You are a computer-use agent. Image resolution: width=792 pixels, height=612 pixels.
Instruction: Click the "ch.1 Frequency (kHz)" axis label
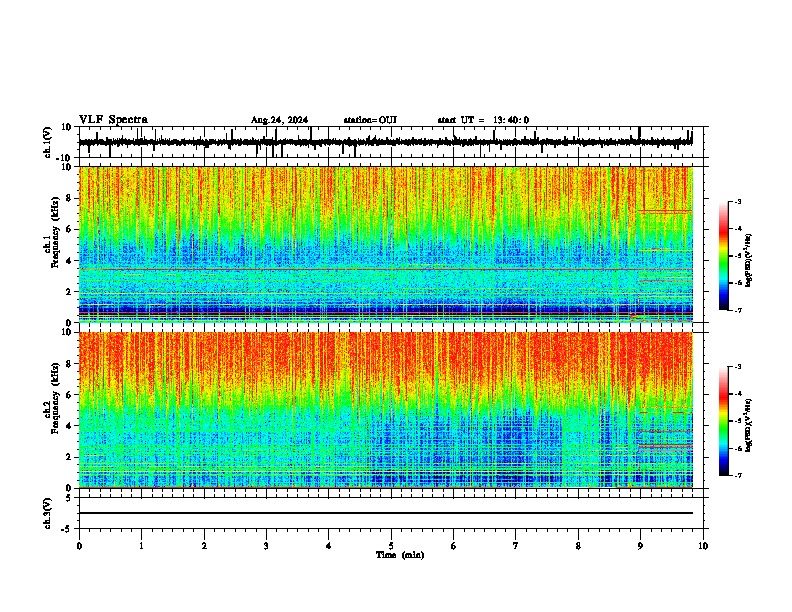point(52,231)
